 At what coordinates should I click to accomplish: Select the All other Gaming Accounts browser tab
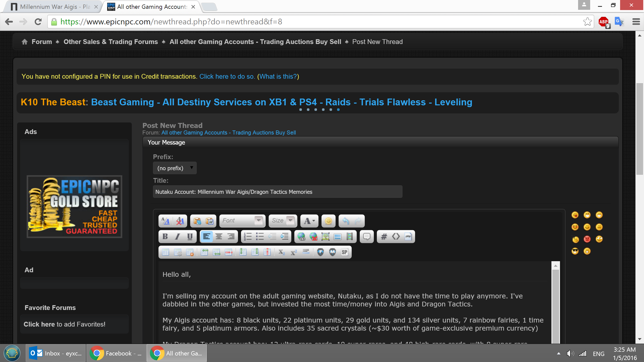[x=151, y=7]
